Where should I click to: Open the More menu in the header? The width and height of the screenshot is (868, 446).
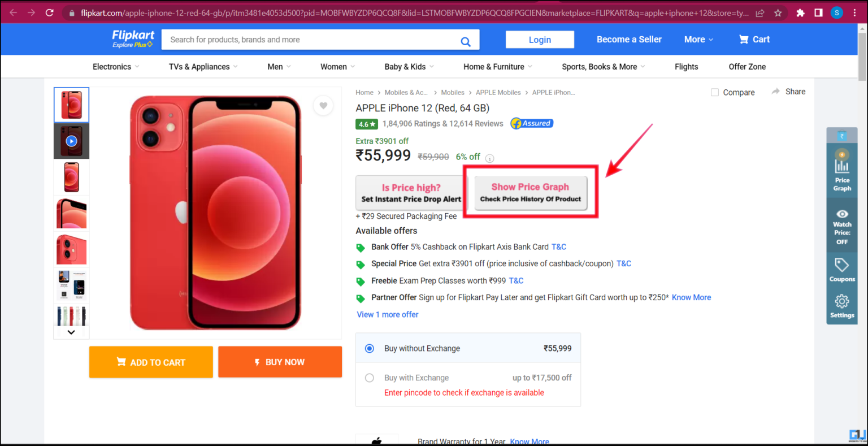coord(698,39)
